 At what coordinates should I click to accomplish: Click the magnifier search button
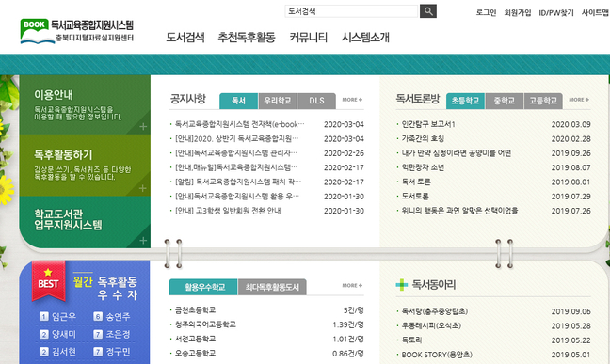click(x=428, y=11)
